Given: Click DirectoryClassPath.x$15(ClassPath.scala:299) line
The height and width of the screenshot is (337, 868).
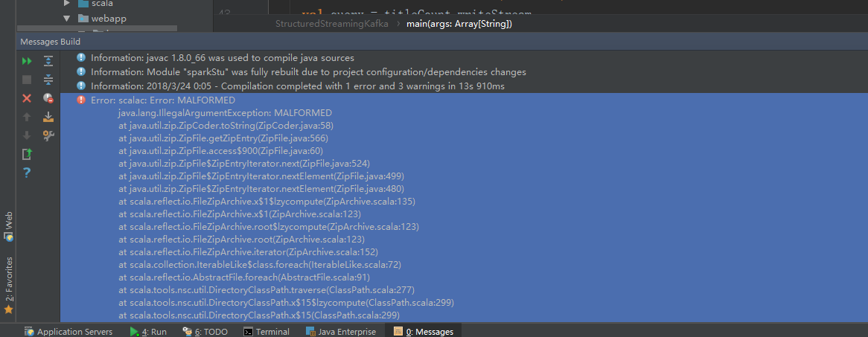Looking at the screenshot, I should [x=259, y=315].
